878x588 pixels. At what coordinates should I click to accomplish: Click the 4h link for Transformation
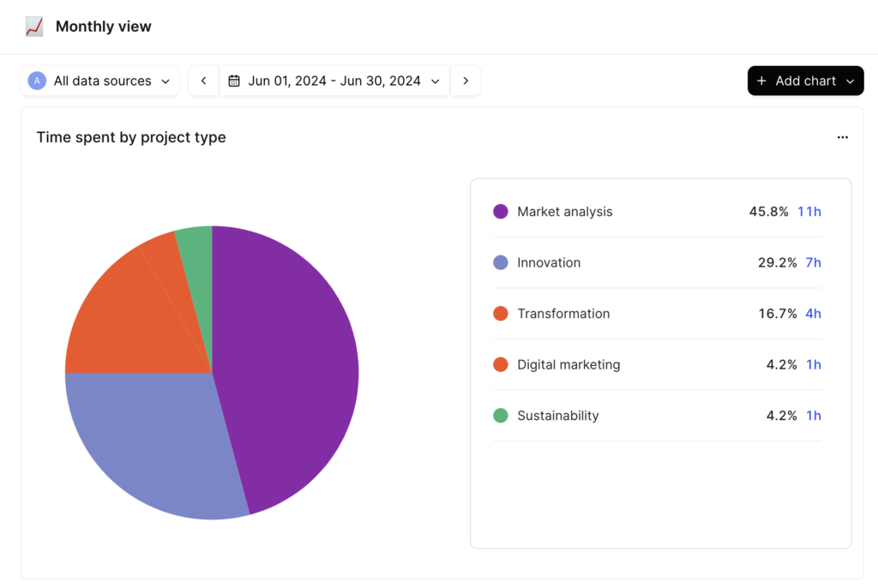(813, 313)
